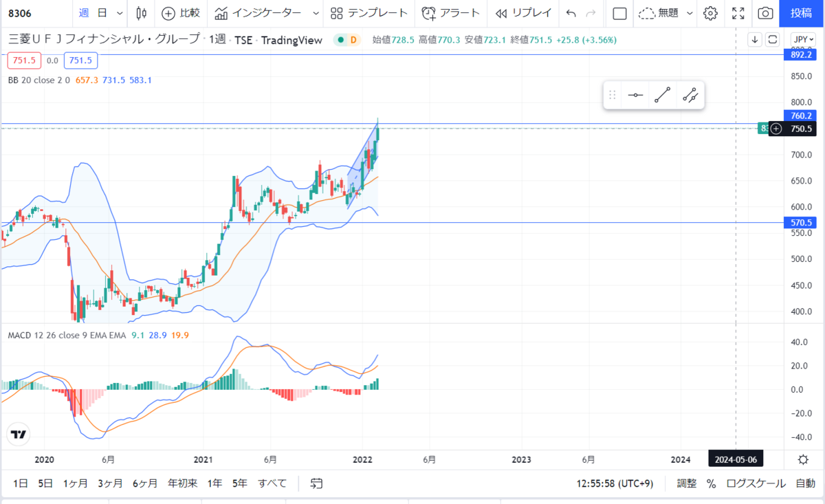Set range to 5年
The height and width of the screenshot is (504, 825).
(239, 483)
